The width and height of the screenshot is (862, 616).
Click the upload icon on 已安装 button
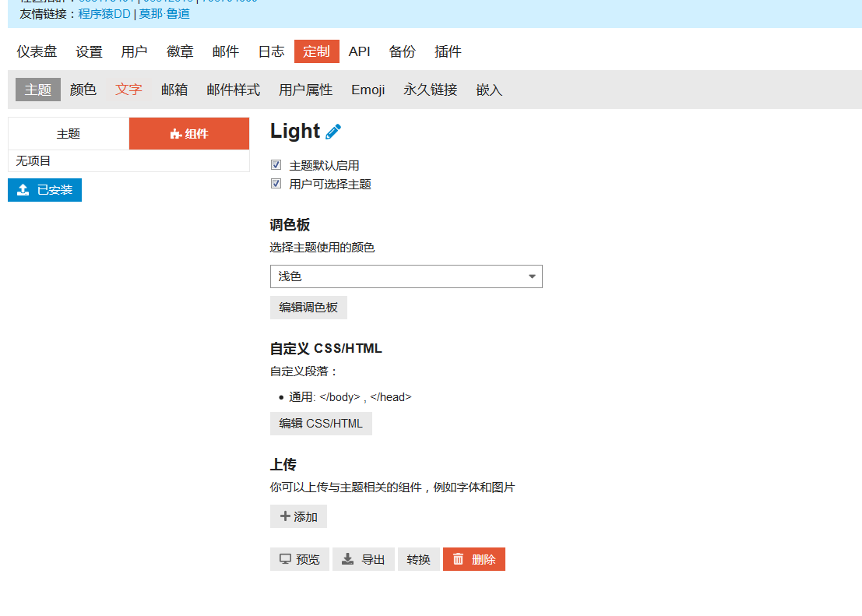click(x=23, y=190)
